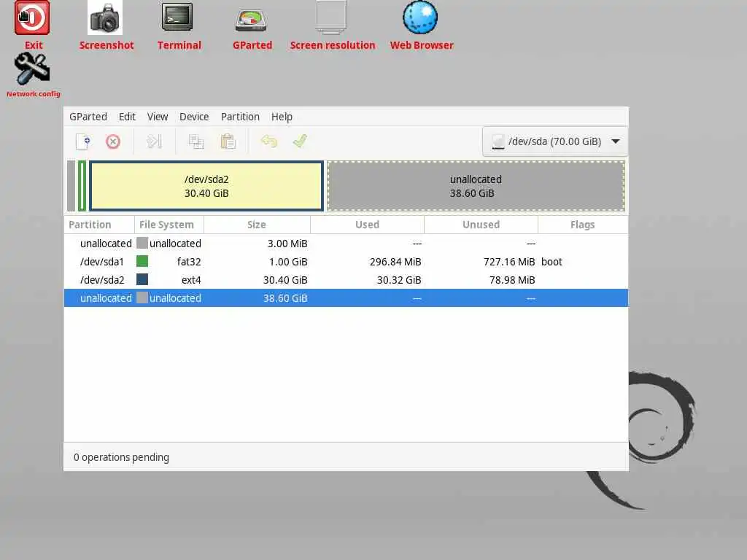Open the Help menu
This screenshot has width=747, height=560.
tap(282, 117)
